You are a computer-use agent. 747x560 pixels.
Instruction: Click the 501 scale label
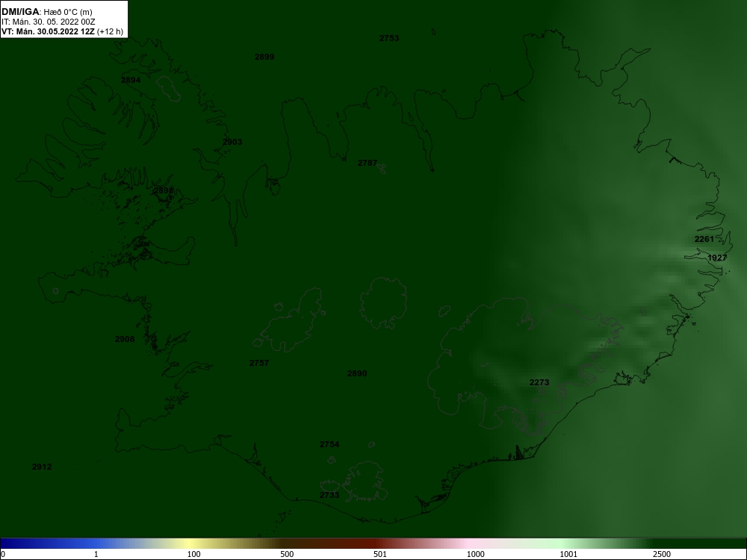coord(380,554)
